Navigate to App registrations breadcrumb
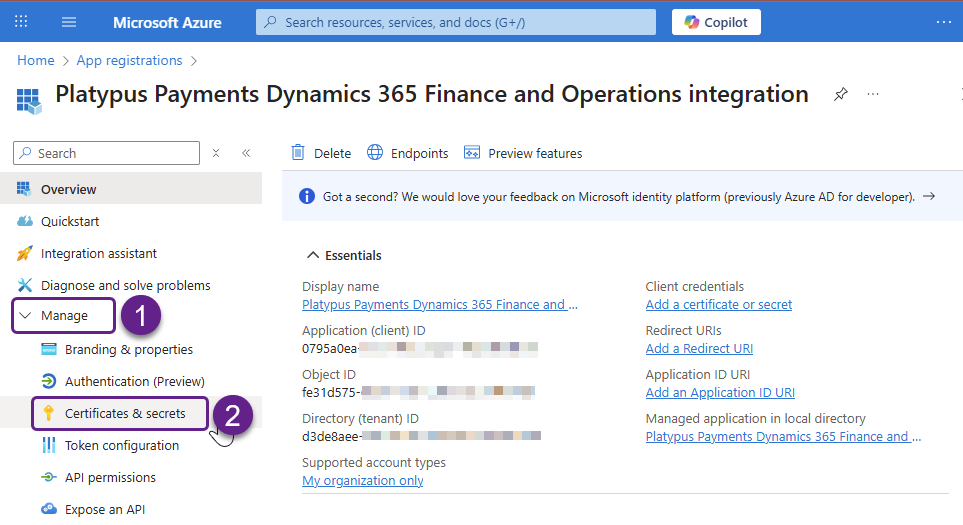The image size is (963, 525). (128, 60)
